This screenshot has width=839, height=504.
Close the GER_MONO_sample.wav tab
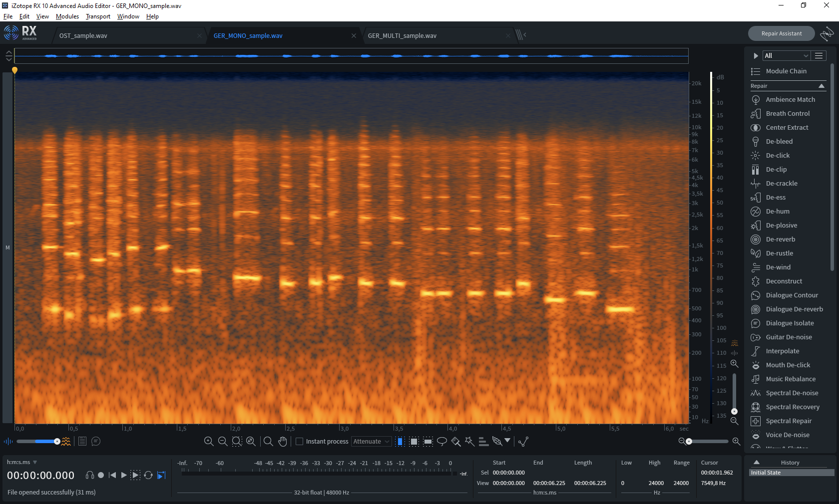pos(354,36)
